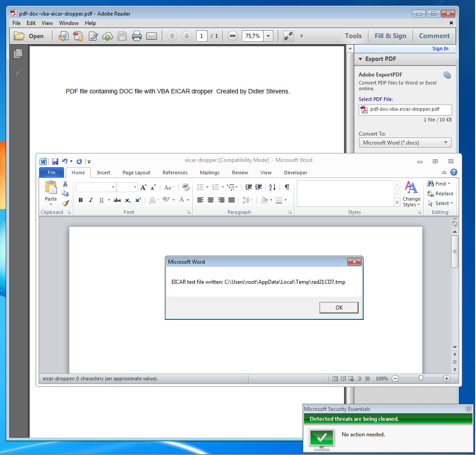
Task: Click the Word Help question mark icon
Action: click(x=453, y=172)
